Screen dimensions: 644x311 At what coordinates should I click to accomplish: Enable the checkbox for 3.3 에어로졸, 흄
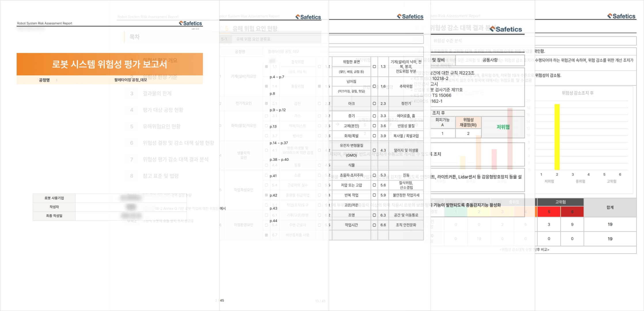(374, 116)
